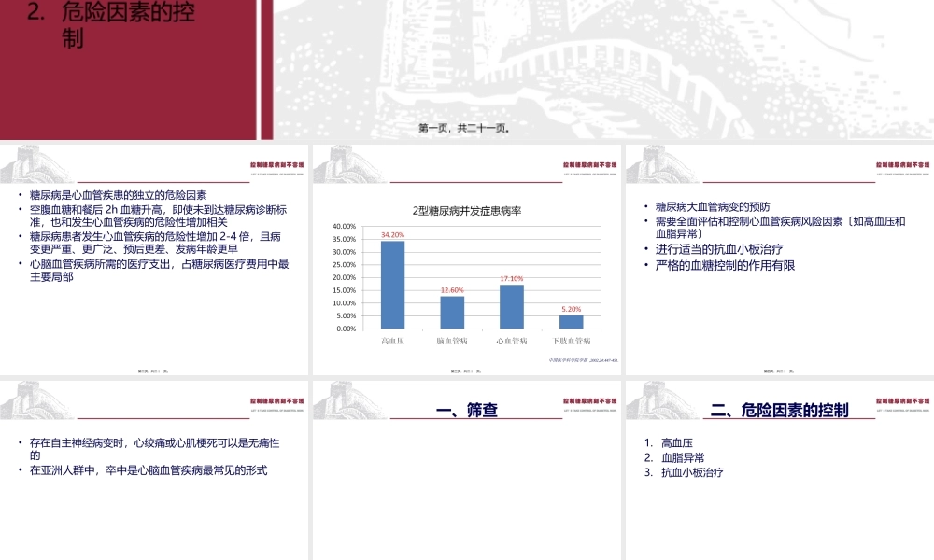Click the slide heading '二、危险因素的控制'
Screen dimensions: 934x560
[x=779, y=410]
